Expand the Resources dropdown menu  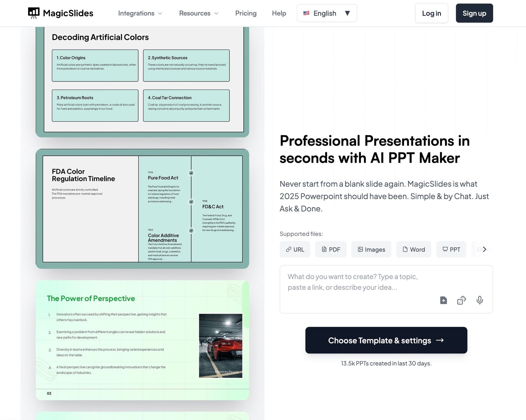click(x=199, y=13)
